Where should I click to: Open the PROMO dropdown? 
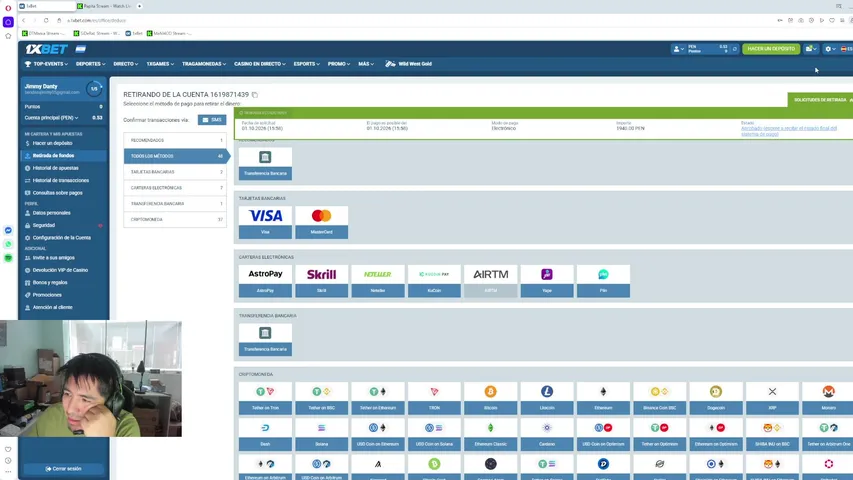click(x=339, y=64)
